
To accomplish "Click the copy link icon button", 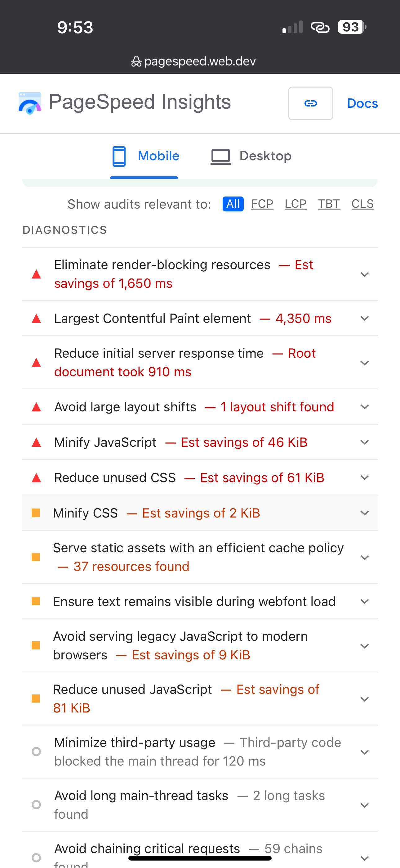I will click(310, 103).
